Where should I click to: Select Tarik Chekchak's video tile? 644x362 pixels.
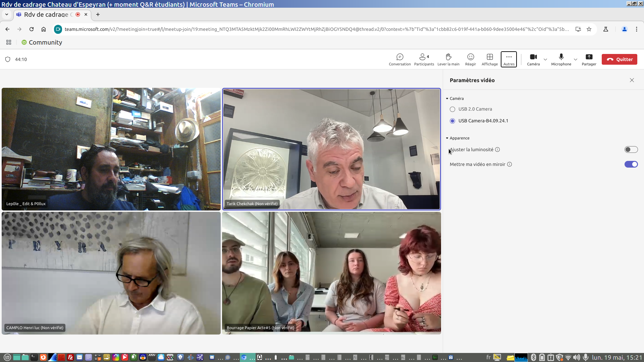click(x=331, y=149)
